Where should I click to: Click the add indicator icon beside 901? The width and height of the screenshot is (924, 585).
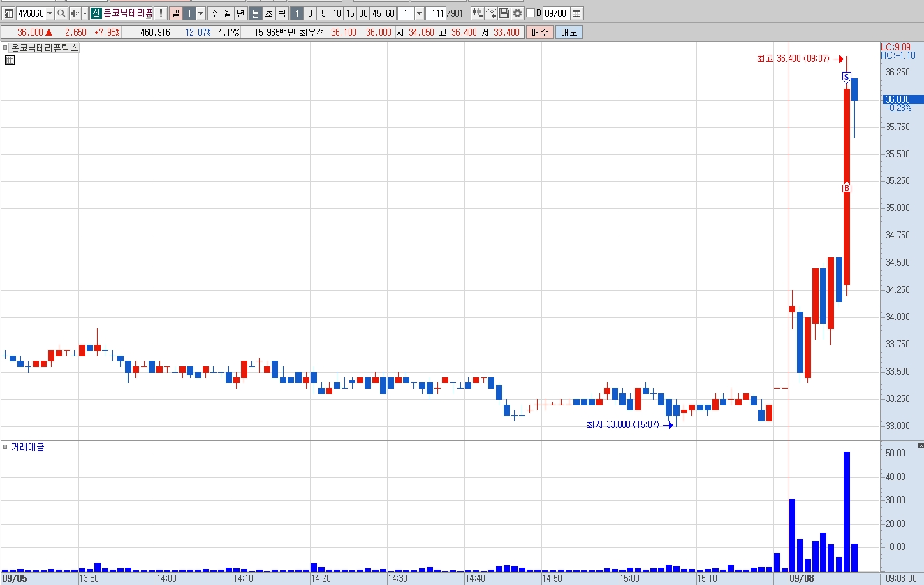(477, 13)
